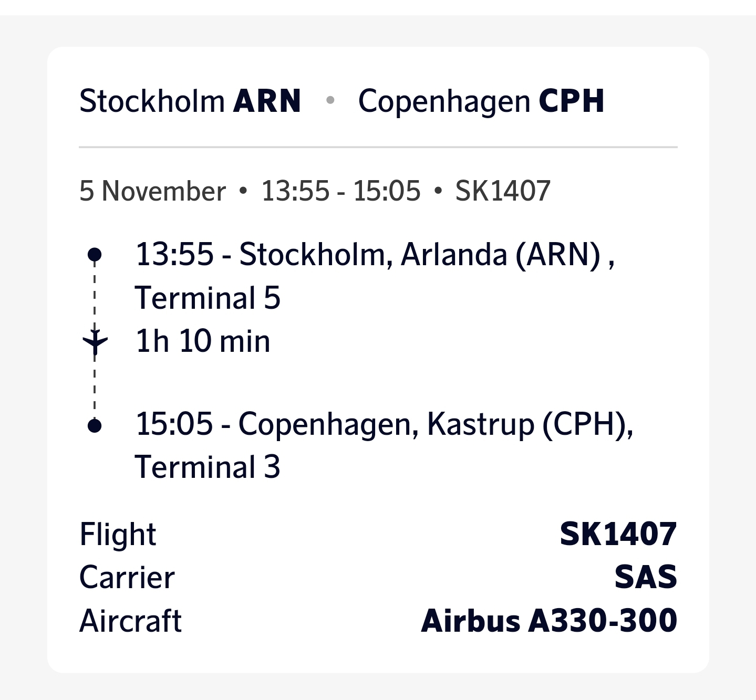Click the Aircraft label
Viewport: 756px width, 700px height.
pos(130,621)
